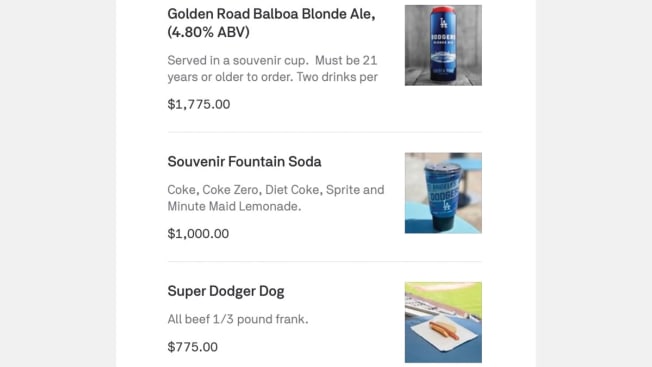Click the (4.80% ABV) title line
Image resolution: width=652 pixels, height=367 pixels.
[208, 32]
